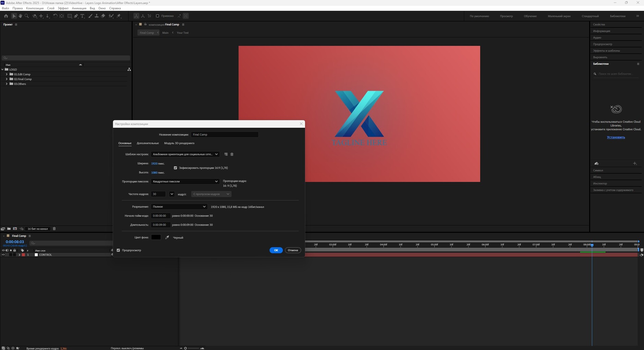This screenshot has height=350, width=644.
Task: Select the Puppet Pin tool
Action: tap(119, 16)
